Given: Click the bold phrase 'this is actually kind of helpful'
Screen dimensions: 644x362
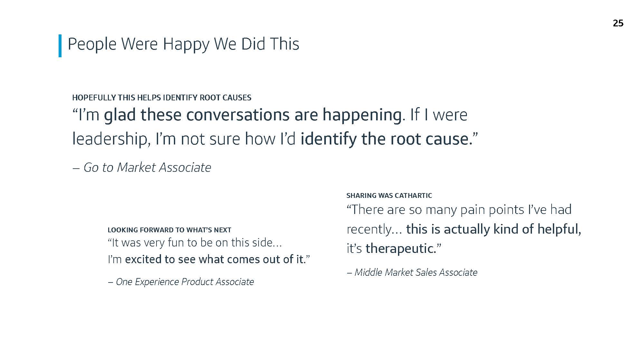Looking at the screenshot, I should (493, 229).
